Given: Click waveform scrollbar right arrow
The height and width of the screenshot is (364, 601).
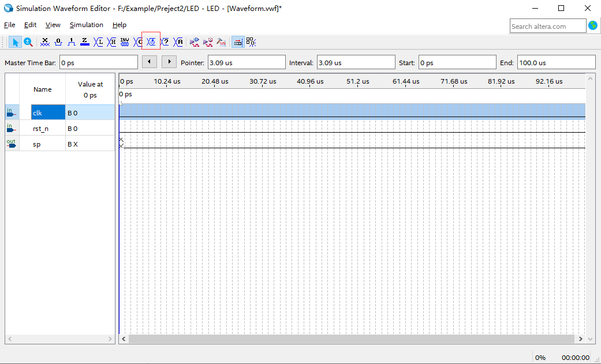Looking at the screenshot, I should (580, 339).
